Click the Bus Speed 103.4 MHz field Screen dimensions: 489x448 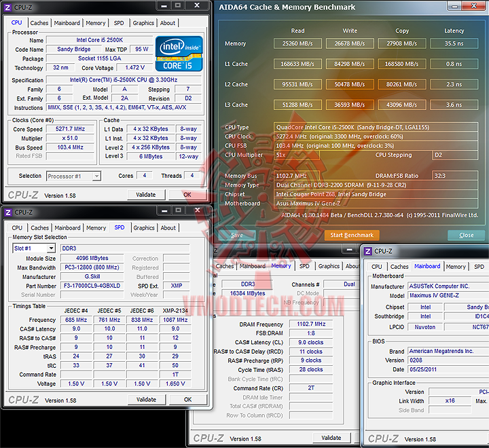click(x=70, y=147)
